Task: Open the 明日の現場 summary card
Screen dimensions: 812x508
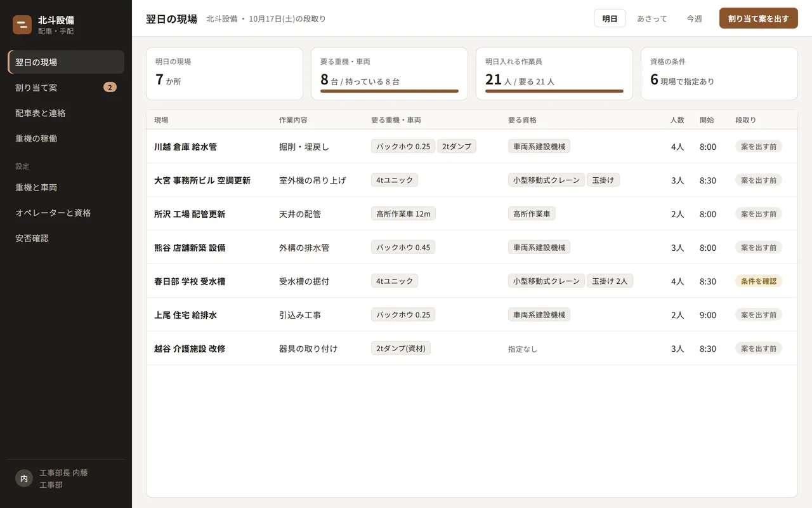Action: pos(225,74)
